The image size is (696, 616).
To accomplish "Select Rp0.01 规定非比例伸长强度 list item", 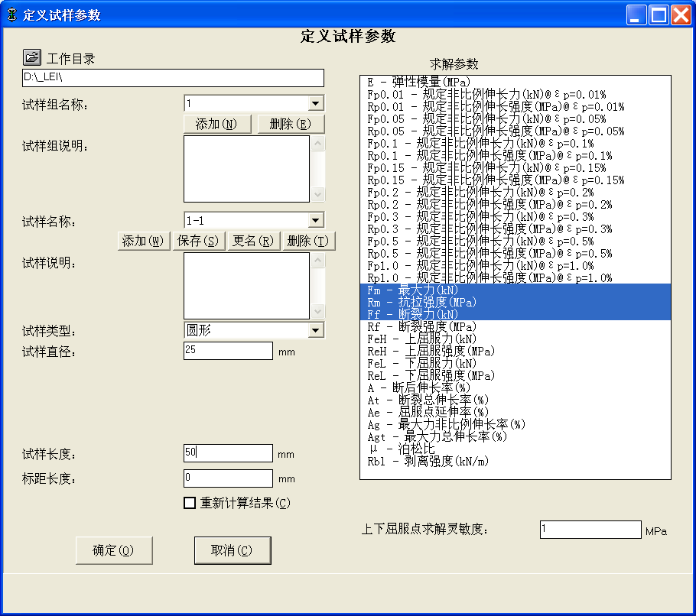I will 515,107.
